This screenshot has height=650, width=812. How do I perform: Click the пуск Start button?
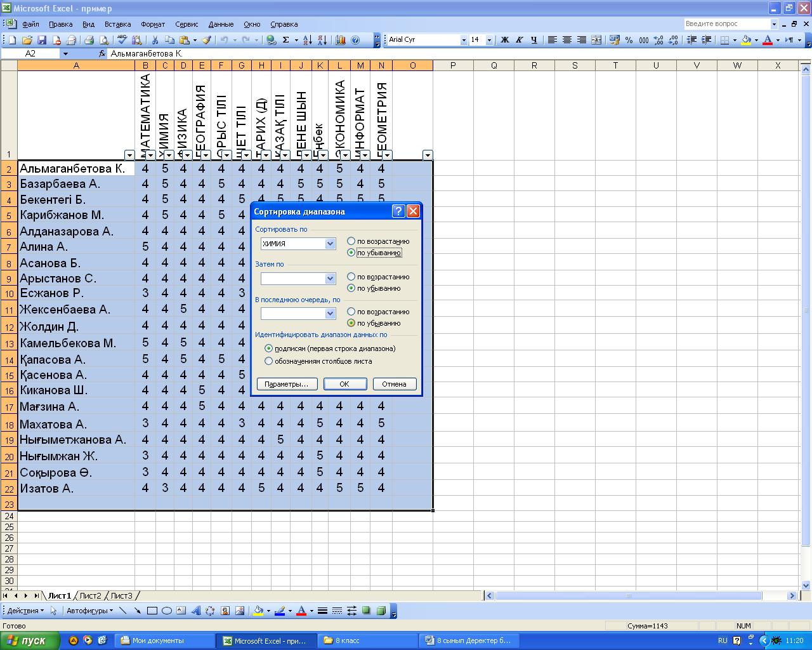pos(30,640)
